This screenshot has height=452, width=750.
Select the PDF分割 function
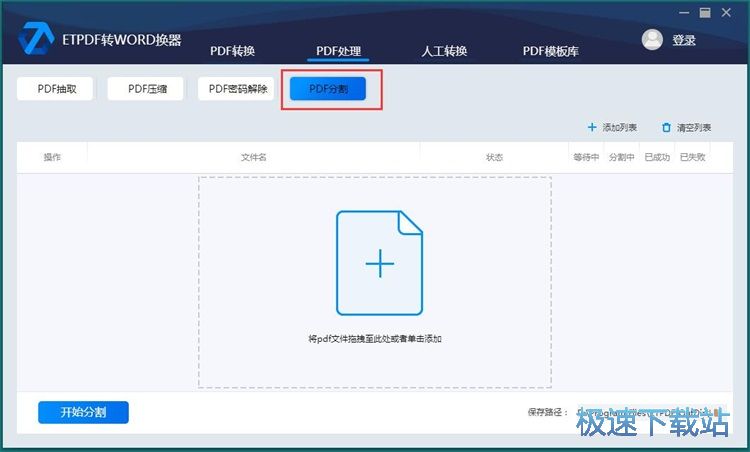pyautogui.click(x=328, y=89)
